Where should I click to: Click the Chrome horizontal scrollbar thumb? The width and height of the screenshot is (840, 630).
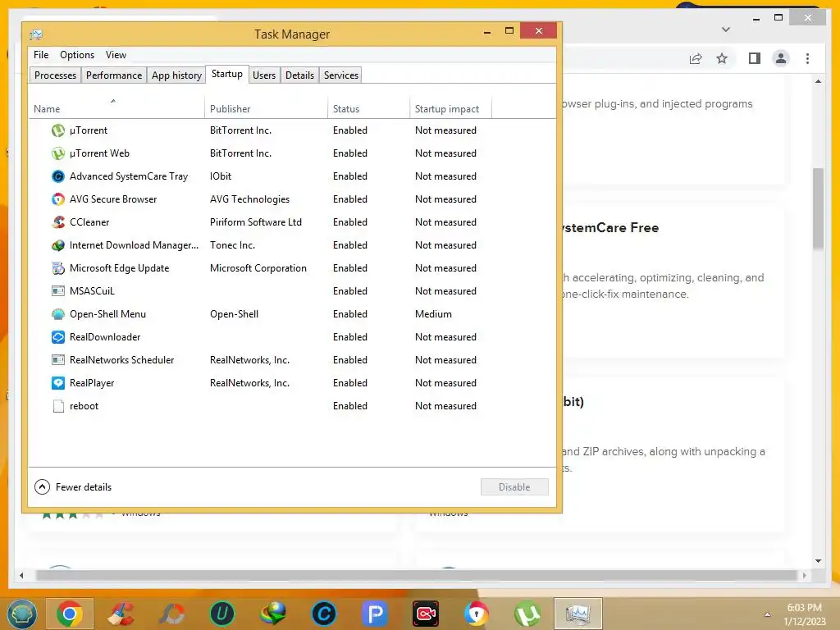(x=416, y=575)
